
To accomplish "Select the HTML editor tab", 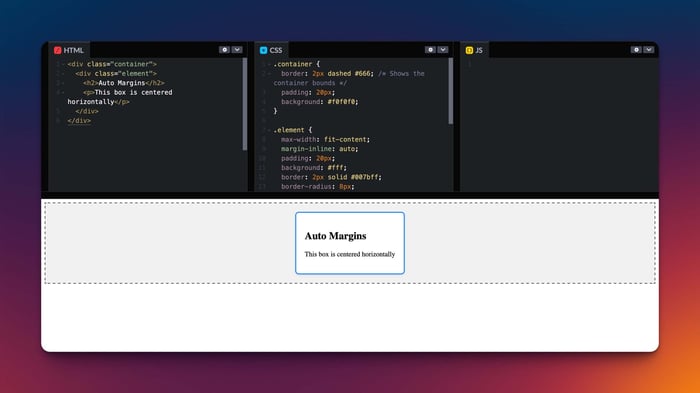I will point(69,50).
